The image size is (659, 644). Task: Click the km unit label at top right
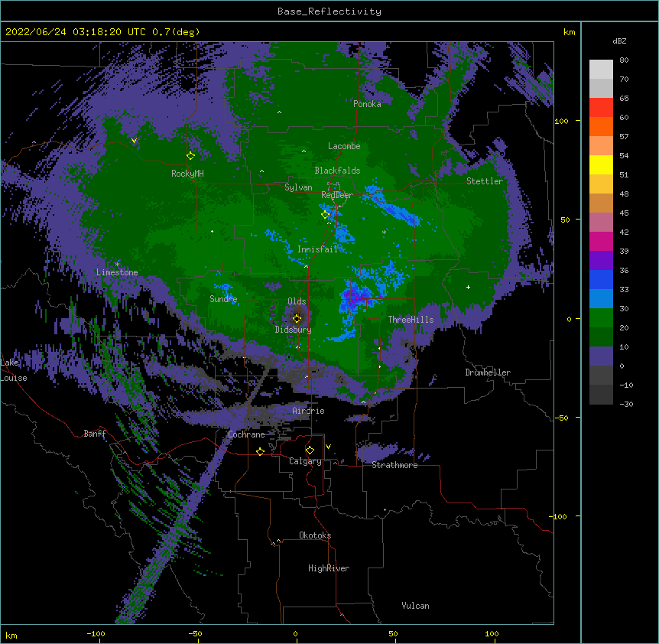(x=570, y=32)
